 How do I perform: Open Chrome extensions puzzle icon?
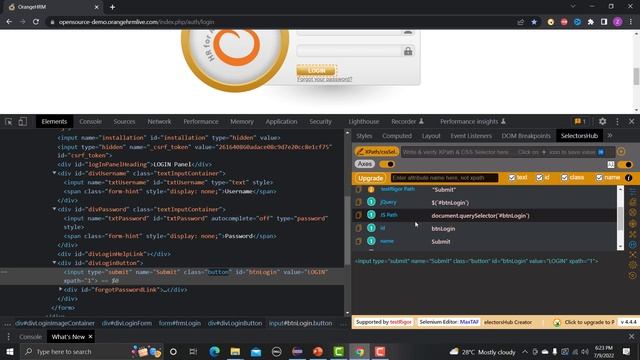pos(591,22)
